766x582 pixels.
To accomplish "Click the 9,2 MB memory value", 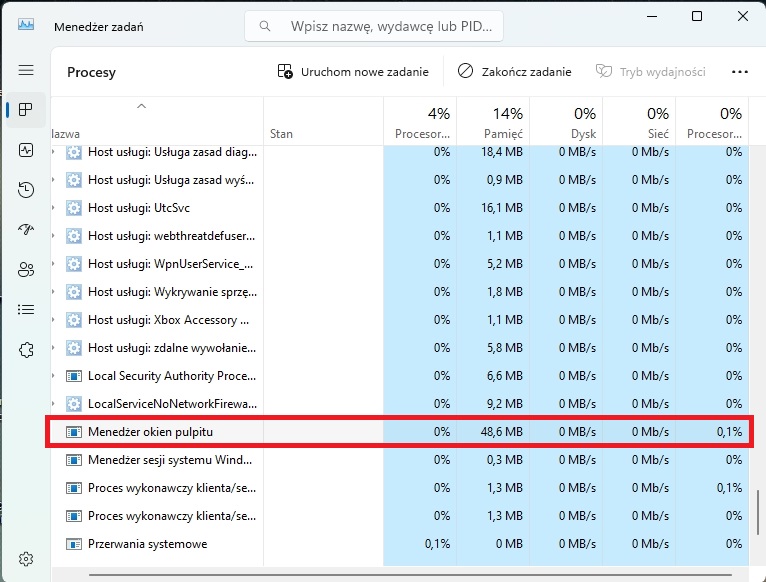I will click(x=504, y=404).
